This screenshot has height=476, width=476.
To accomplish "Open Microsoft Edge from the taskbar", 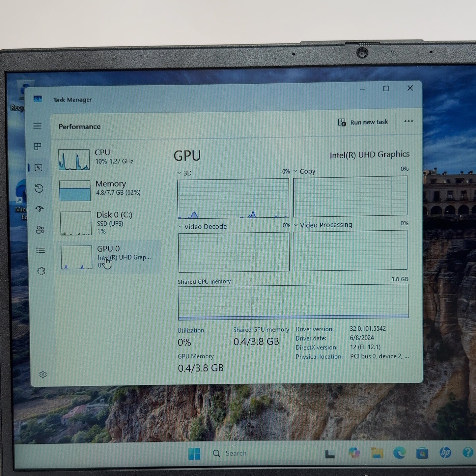I will point(399,453).
